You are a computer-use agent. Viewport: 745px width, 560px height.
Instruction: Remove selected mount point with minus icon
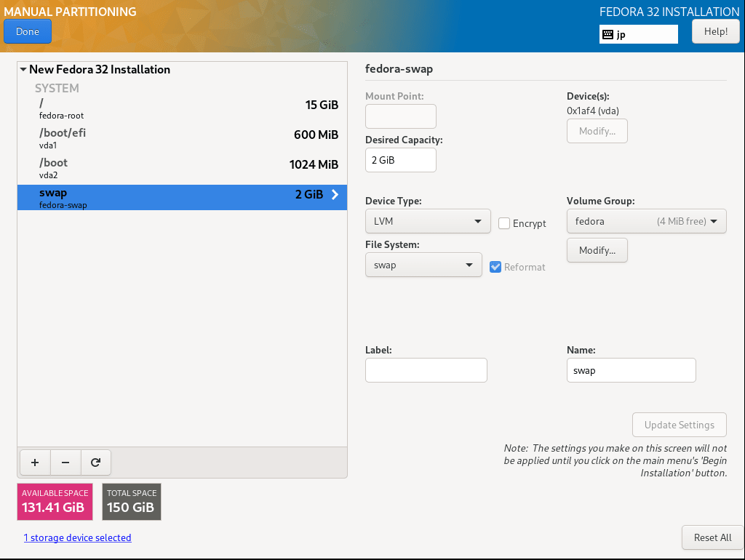pyautogui.click(x=65, y=463)
